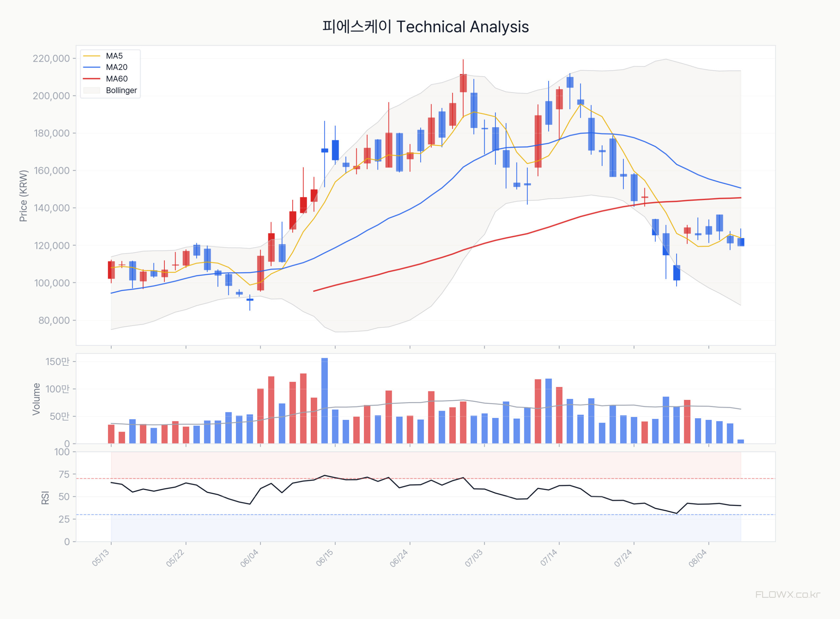
Task: Click the shortest, final volume bar
Action: [x=741, y=442]
